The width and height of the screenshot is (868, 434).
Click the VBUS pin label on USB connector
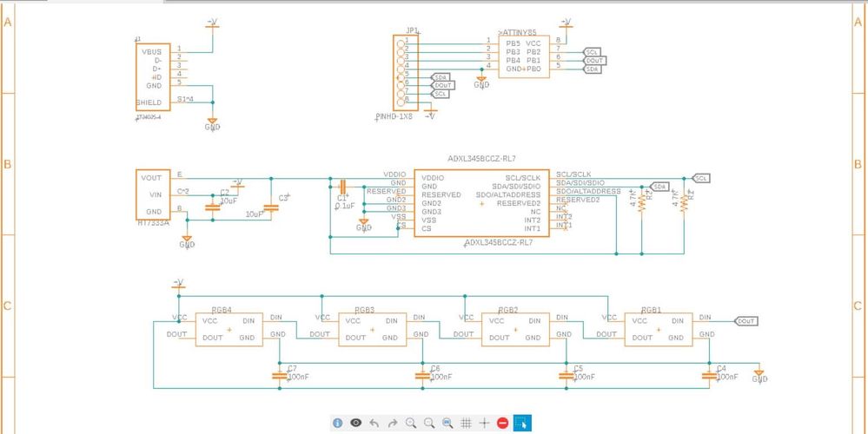coord(152,52)
